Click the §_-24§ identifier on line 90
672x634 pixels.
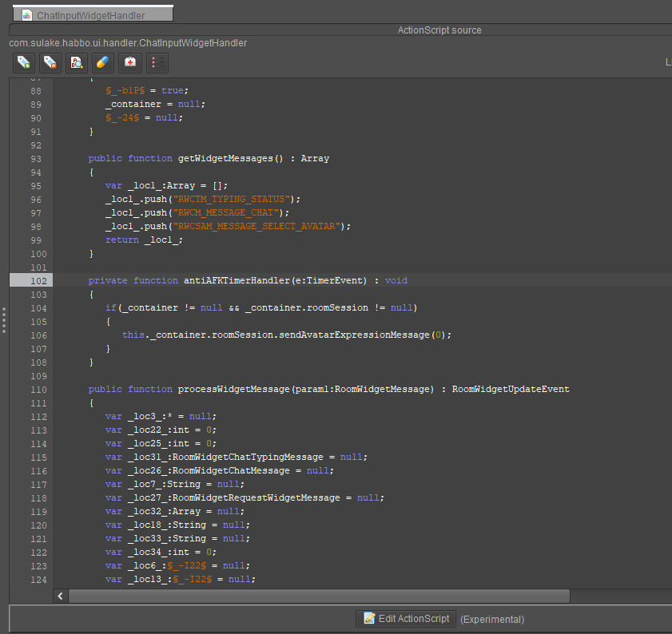point(122,118)
